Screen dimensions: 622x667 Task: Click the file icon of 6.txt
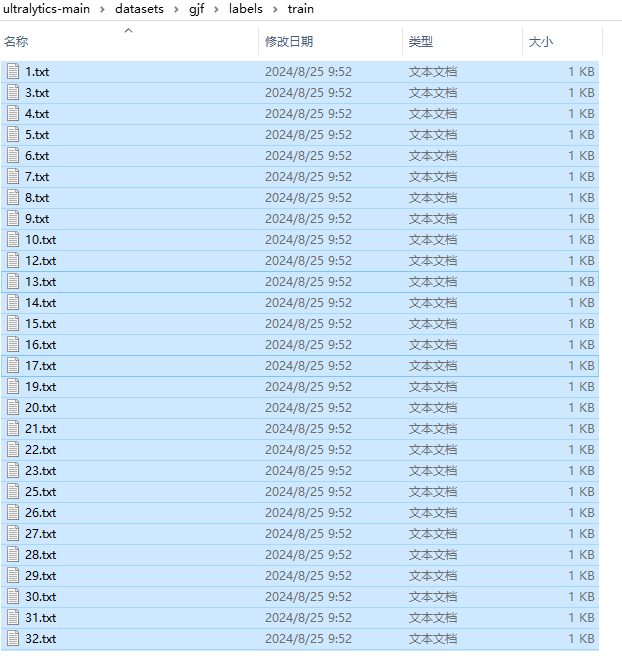click(13, 155)
